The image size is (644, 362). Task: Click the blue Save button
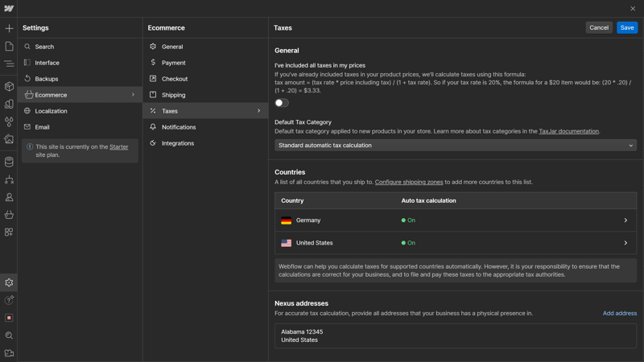tap(626, 27)
